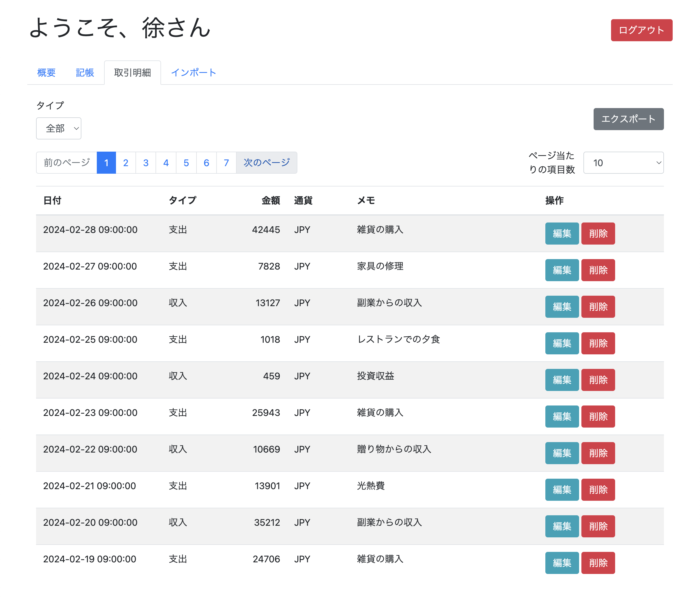Screen dimensions: 700x603
Task: Click the メモ column header
Action: pyautogui.click(x=366, y=200)
